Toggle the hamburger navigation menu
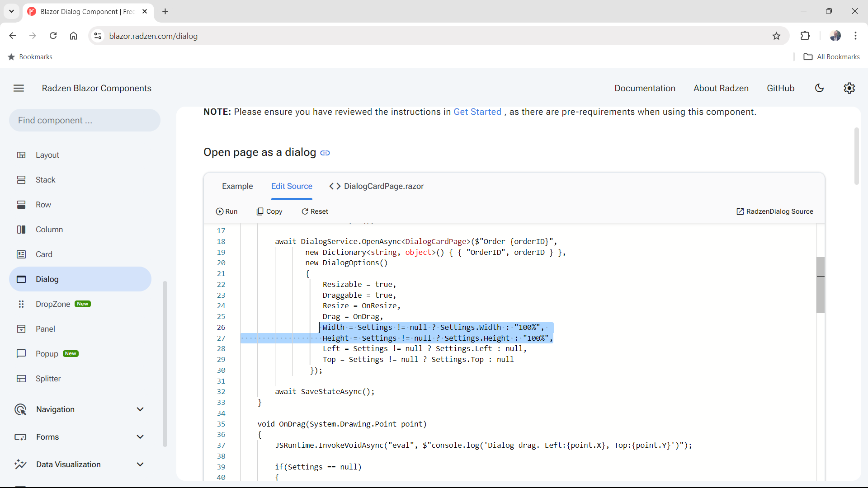The height and width of the screenshot is (488, 868). click(19, 88)
